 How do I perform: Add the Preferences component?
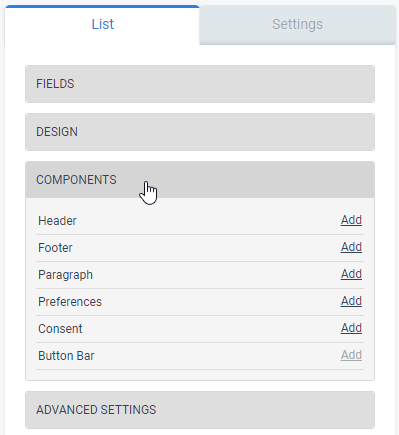pyautogui.click(x=351, y=301)
